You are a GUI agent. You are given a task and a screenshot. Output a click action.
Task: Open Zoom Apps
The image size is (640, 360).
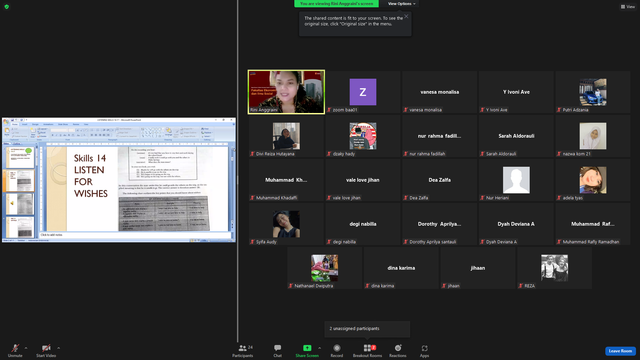tap(424, 351)
